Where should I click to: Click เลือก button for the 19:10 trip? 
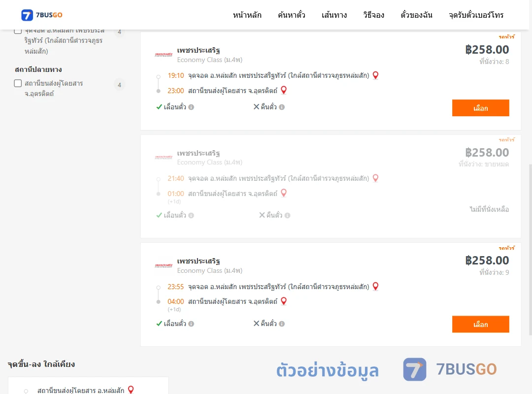(x=480, y=108)
